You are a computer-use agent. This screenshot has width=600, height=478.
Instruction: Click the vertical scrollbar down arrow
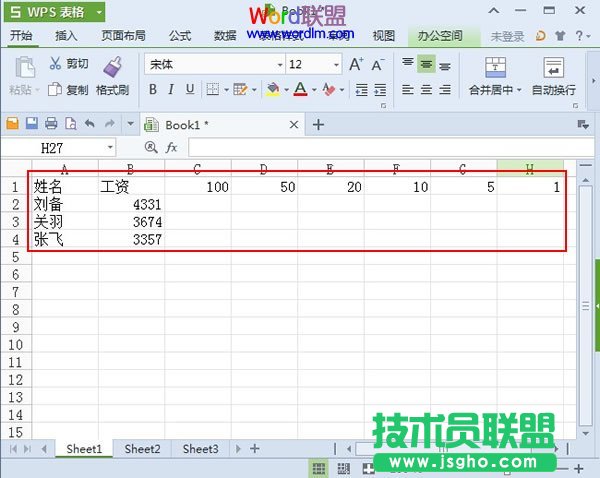585,434
